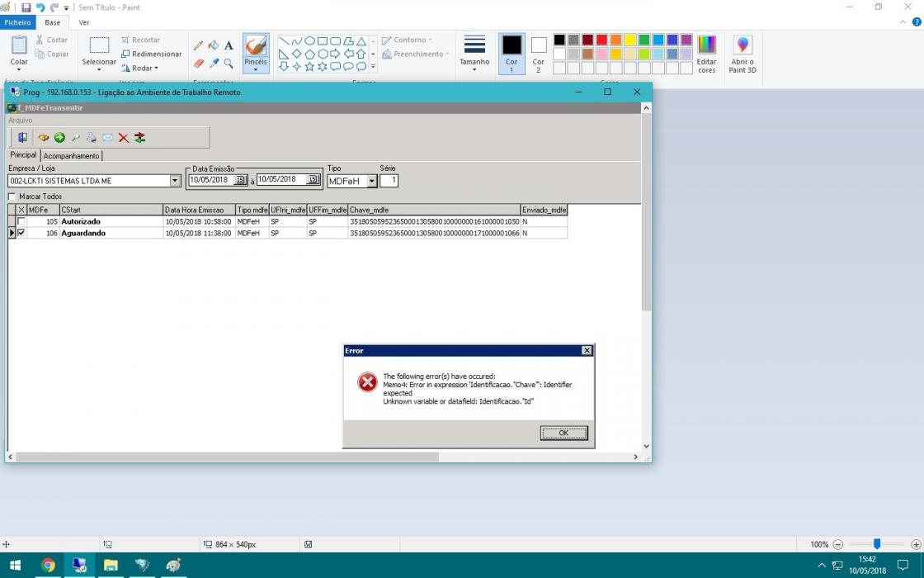Click the Undo arrow in title bar

(x=40, y=7)
